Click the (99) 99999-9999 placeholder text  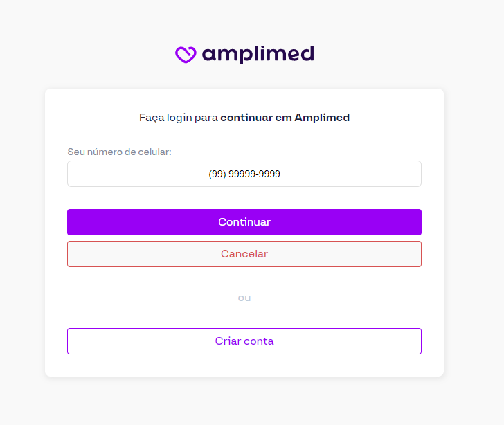244,174
